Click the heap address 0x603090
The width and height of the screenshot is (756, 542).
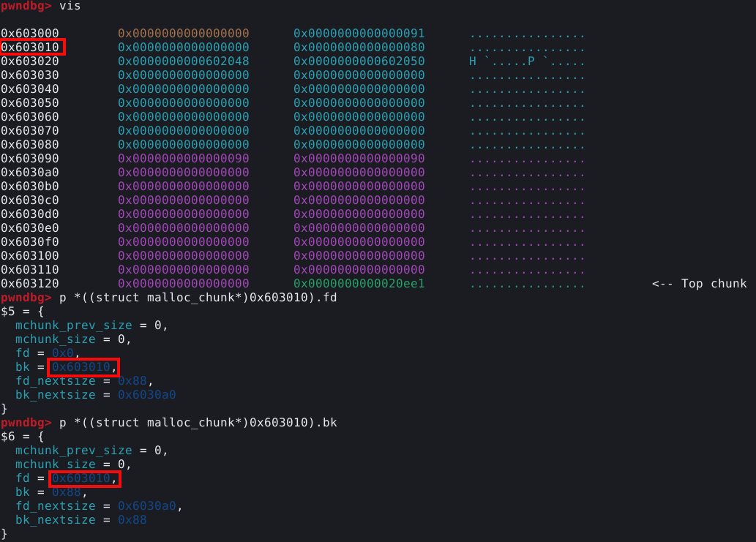coord(30,159)
